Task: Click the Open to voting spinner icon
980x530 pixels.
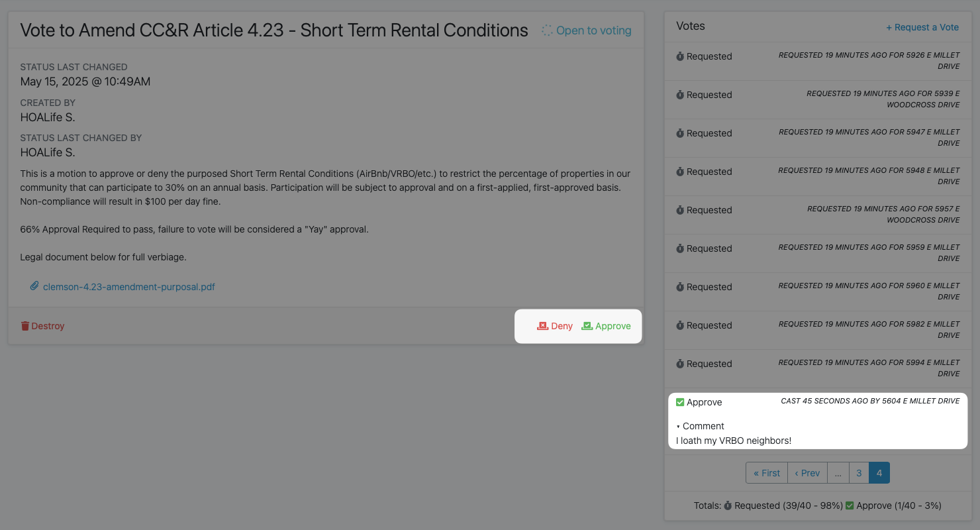Action: click(547, 30)
